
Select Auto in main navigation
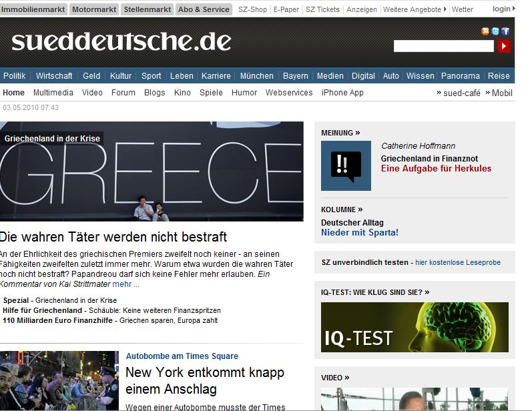[x=391, y=75]
